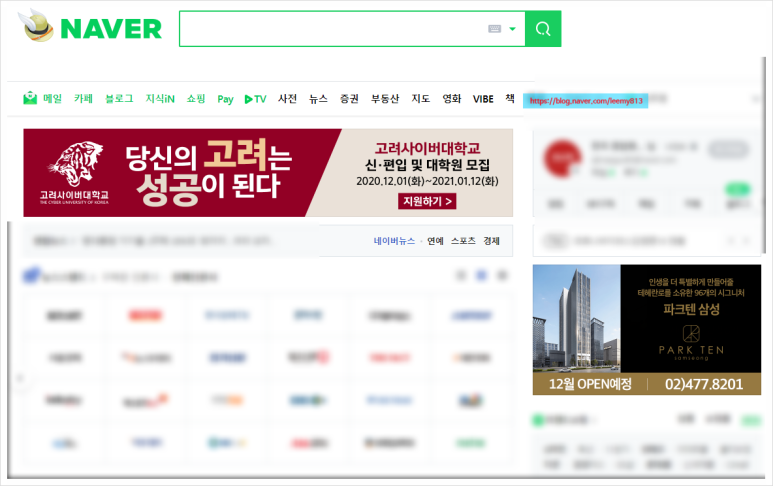This screenshot has height=486, width=773.
Task: Open the 블로그 menu item
Action: pyautogui.click(x=119, y=99)
